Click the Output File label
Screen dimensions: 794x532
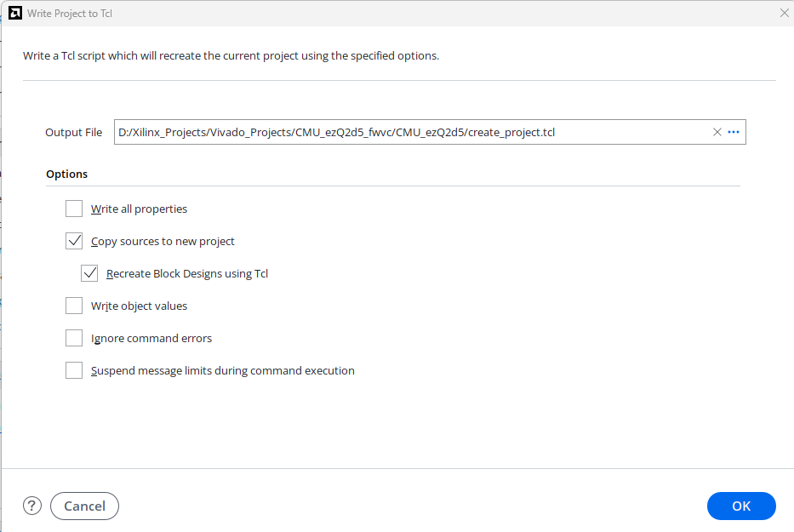pyautogui.click(x=73, y=132)
